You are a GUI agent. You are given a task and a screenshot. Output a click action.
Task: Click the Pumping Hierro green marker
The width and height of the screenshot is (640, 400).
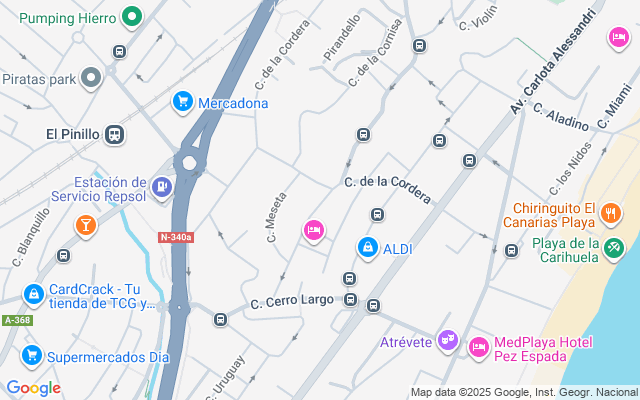(x=132, y=17)
